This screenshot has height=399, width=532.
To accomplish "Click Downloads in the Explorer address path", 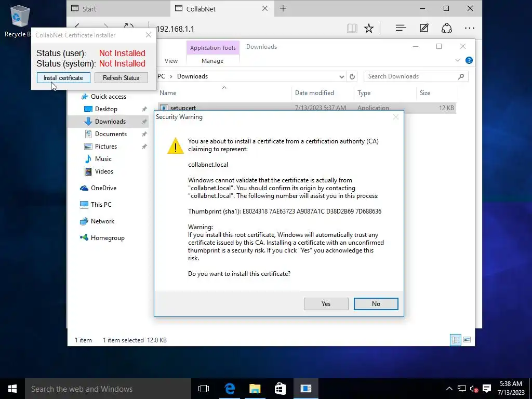I will (x=192, y=76).
